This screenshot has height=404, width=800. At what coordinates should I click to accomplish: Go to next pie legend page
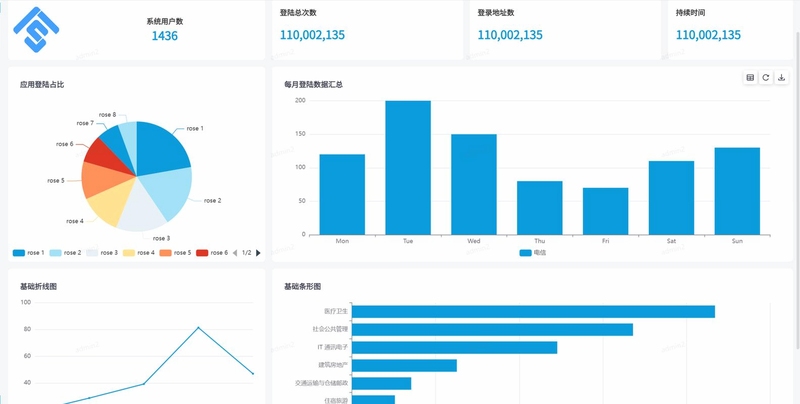point(258,252)
